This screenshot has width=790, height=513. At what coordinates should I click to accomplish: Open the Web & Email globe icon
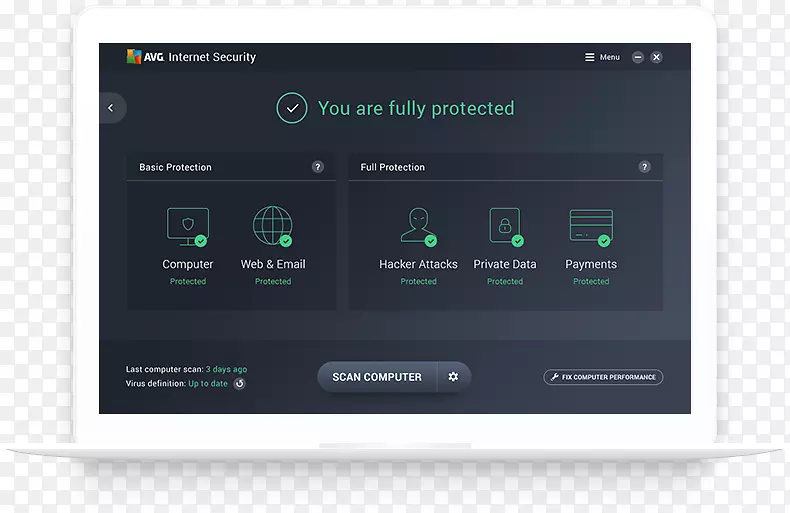coord(272,227)
